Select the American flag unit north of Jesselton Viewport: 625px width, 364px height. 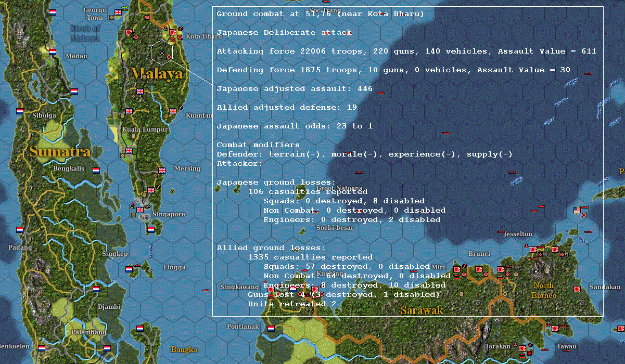click(577, 210)
